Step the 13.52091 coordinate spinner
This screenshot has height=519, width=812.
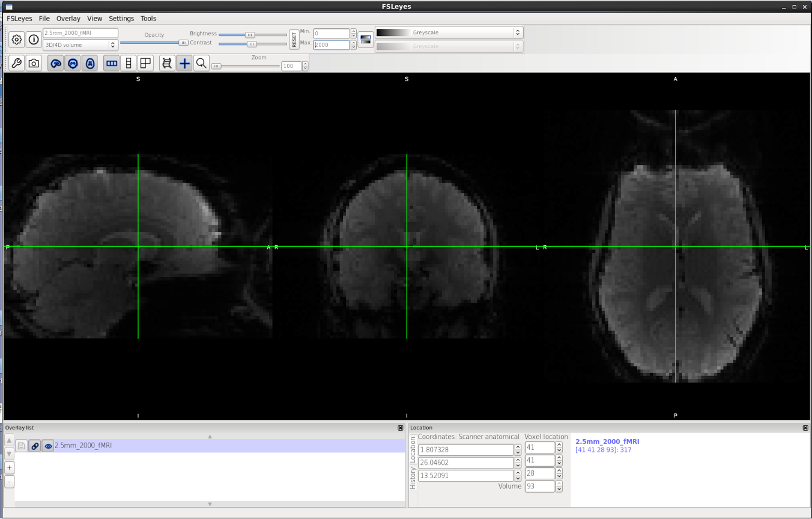pyautogui.click(x=518, y=475)
